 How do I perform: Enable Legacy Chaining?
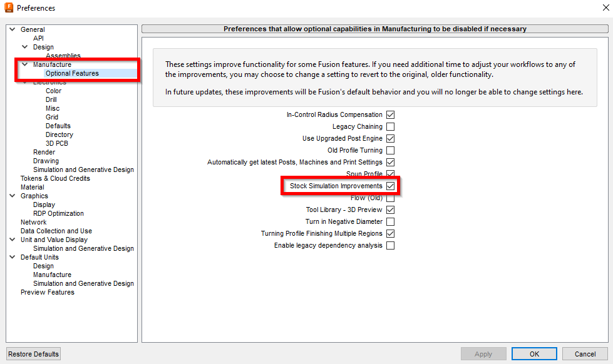(x=391, y=126)
